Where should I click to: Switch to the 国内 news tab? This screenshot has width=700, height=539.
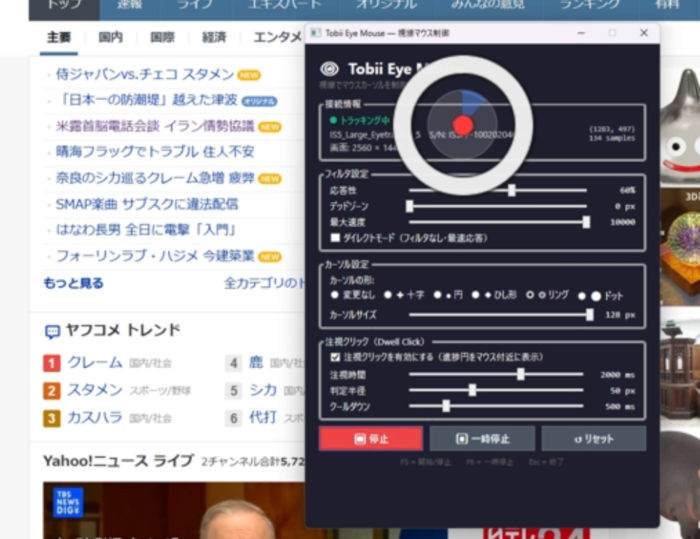point(111,38)
